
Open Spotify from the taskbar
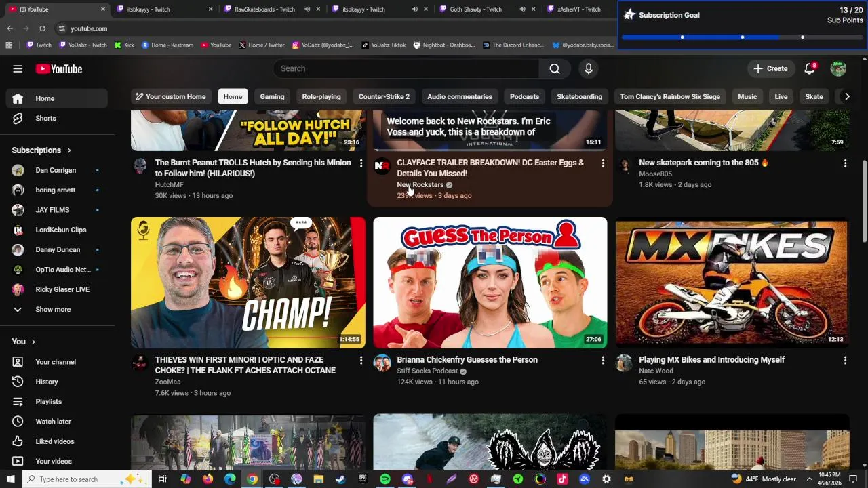point(384,479)
